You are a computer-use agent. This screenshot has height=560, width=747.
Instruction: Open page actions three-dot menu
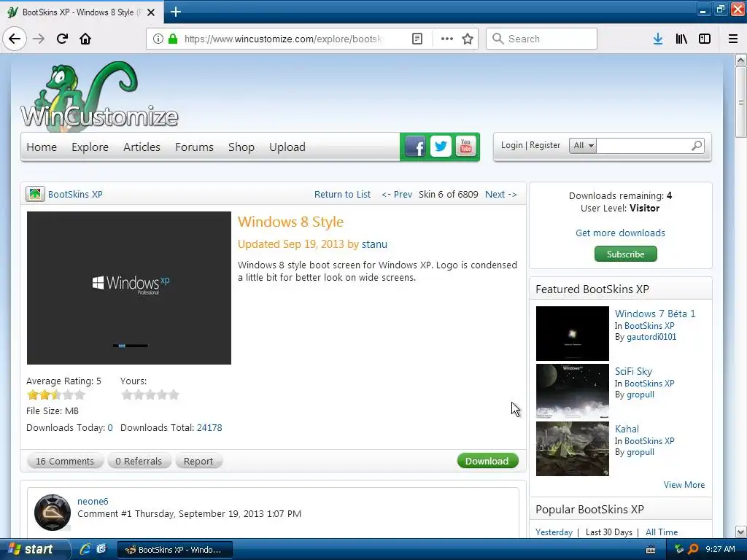click(x=447, y=39)
